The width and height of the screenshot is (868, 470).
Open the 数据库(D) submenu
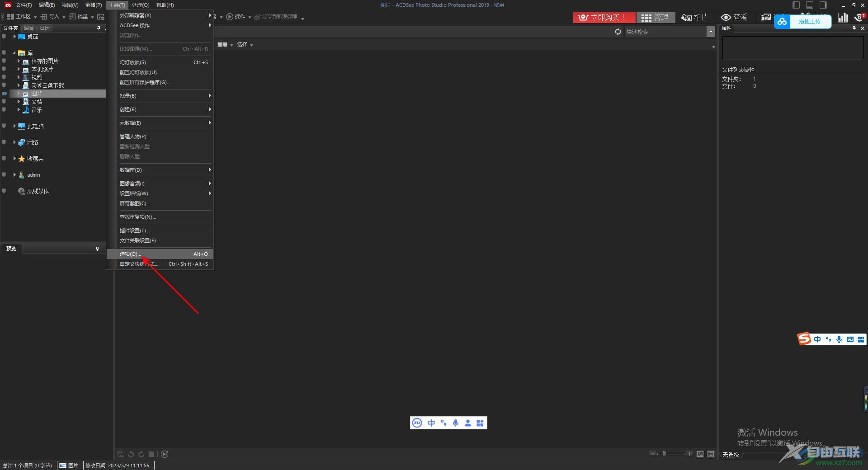[160, 170]
